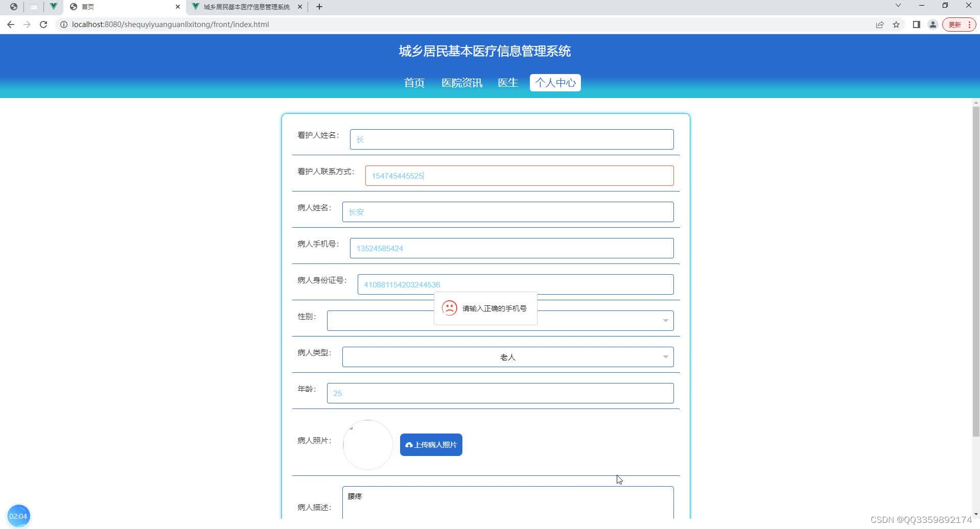Click the red 更新 update button
Screen dimensions: 980x529
[959, 25]
